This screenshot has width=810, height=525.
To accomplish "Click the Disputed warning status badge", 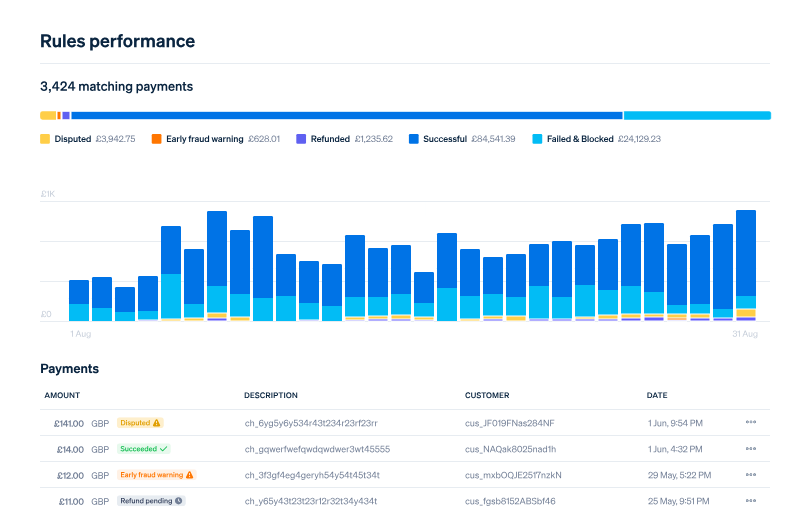I will point(140,423).
